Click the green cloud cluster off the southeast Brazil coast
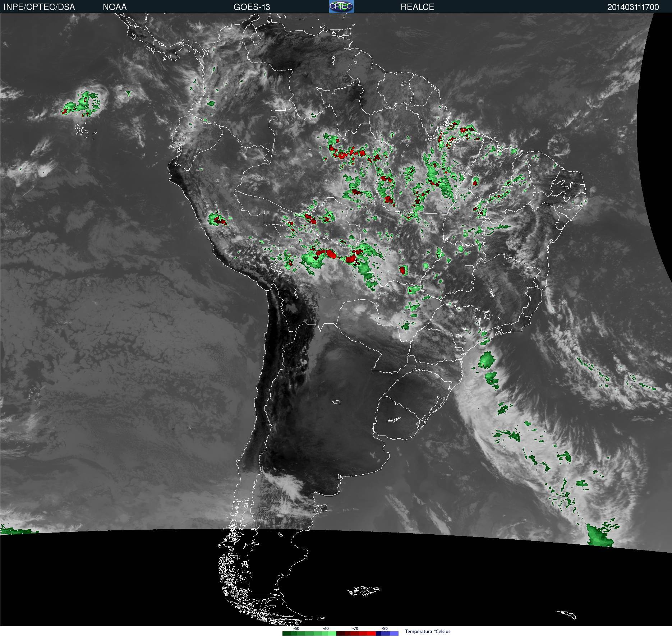Image resolution: width=672 pixels, height=636 pixels. (485, 360)
